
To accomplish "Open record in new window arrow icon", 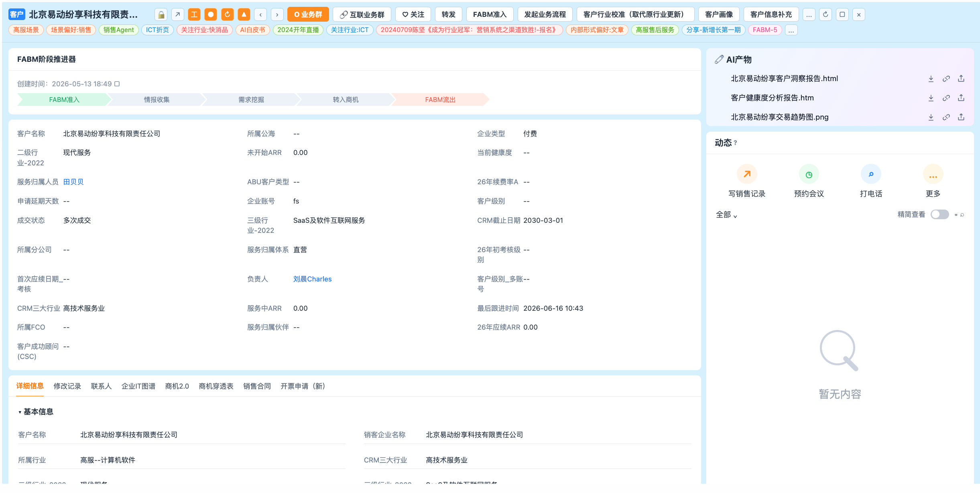I will [177, 15].
